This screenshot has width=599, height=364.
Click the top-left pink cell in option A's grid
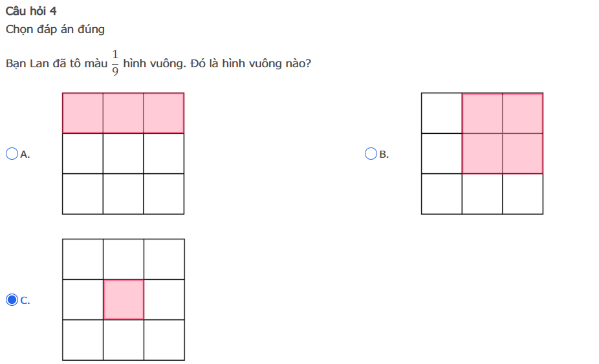pos(83,113)
